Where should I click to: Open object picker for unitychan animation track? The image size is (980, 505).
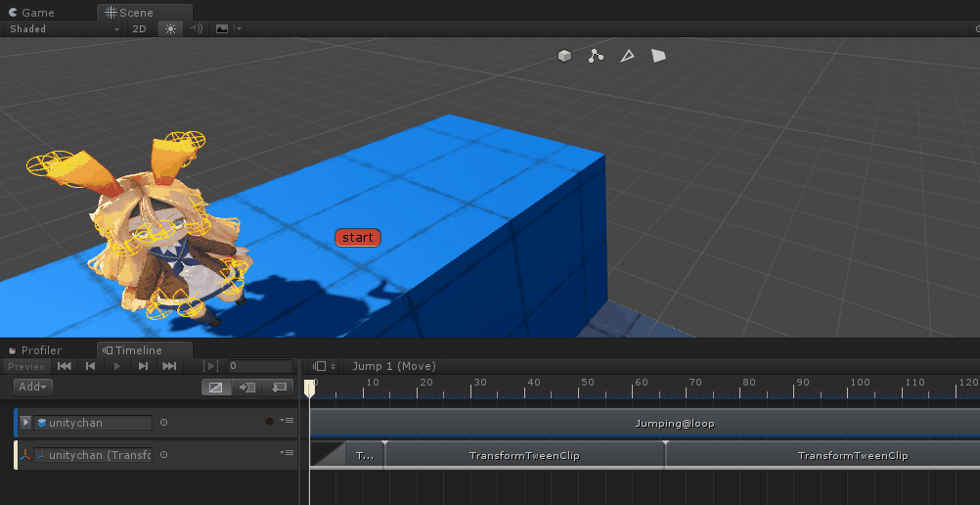click(163, 423)
